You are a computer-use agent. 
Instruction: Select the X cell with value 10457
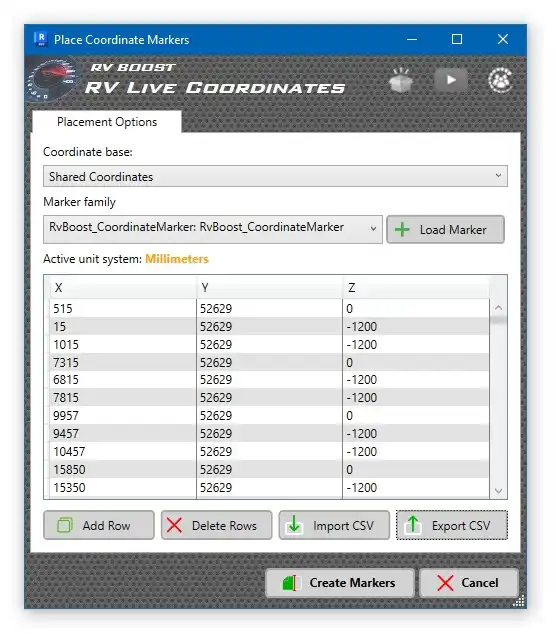tap(123, 451)
